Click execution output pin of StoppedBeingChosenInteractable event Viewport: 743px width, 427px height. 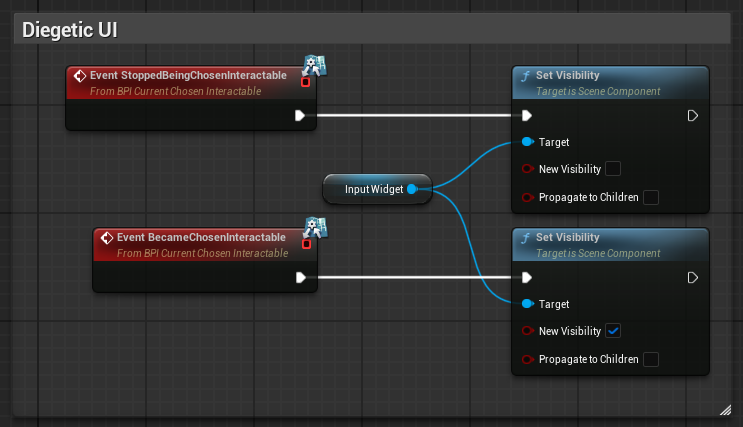tap(299, 116)
